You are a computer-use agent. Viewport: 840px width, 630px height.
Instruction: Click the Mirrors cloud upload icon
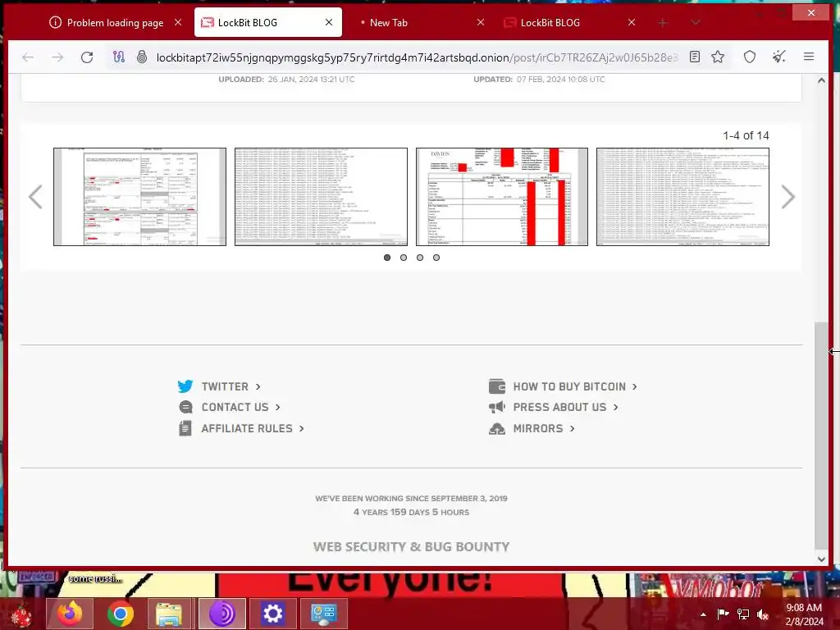pos(497,428)
